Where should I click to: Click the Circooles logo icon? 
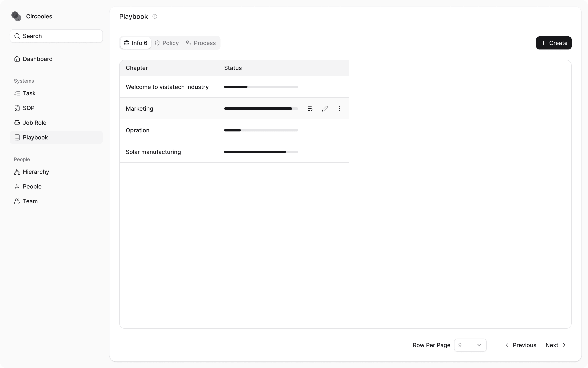point(16,16)
